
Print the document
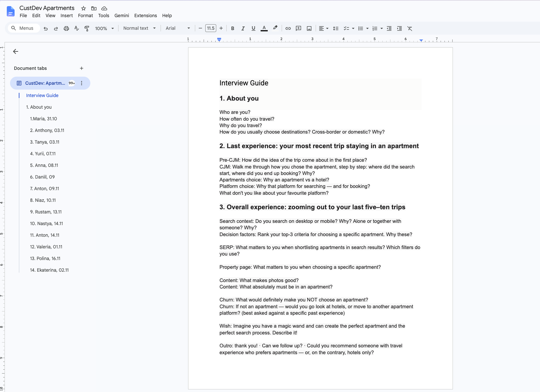66,28
